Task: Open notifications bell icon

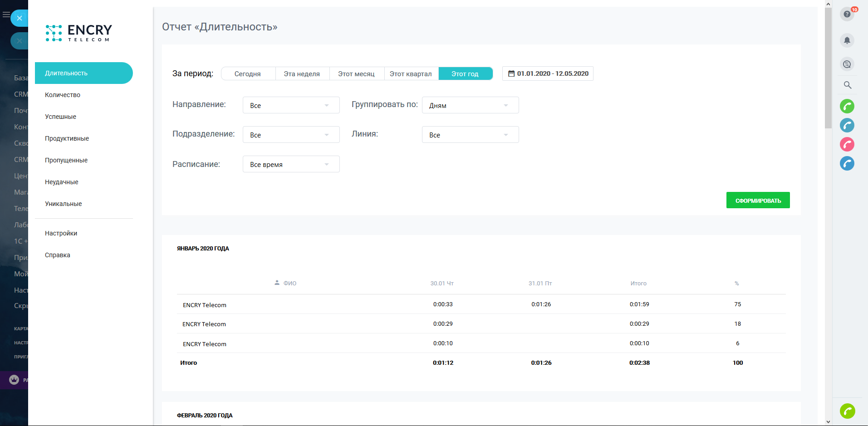Action: pyautogui.click(x=847, y=40)
